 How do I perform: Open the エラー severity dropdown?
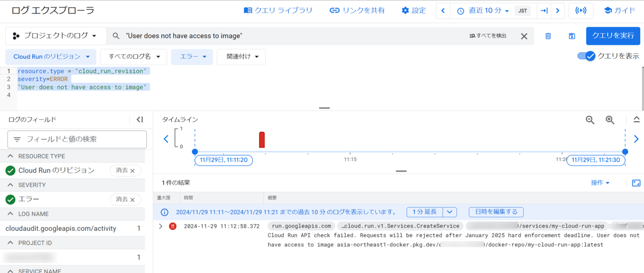point(192,57)
